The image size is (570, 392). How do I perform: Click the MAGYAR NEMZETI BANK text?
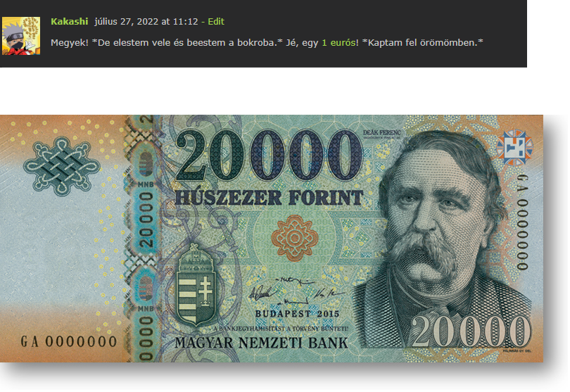click(261, 343)
